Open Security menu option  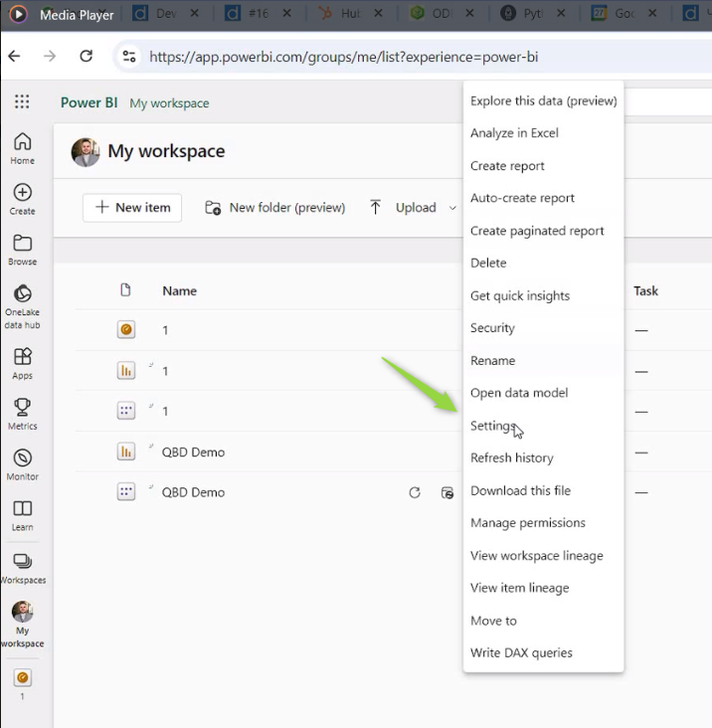coord(544,328)
